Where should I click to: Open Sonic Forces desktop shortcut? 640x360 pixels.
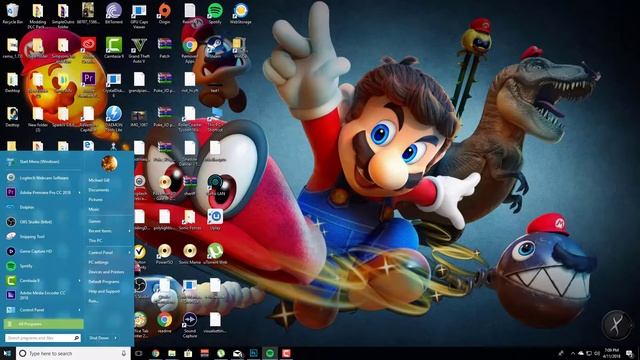(190, 220)
